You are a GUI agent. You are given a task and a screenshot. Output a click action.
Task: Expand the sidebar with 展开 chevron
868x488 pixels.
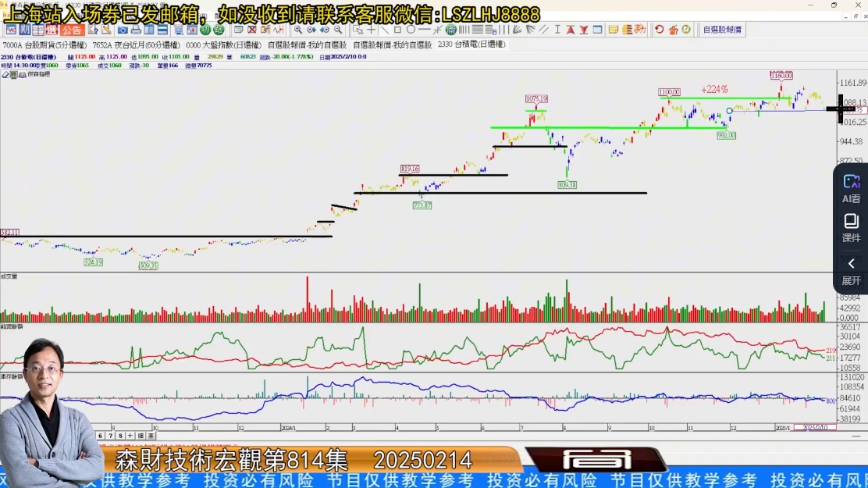coord(851,271)
